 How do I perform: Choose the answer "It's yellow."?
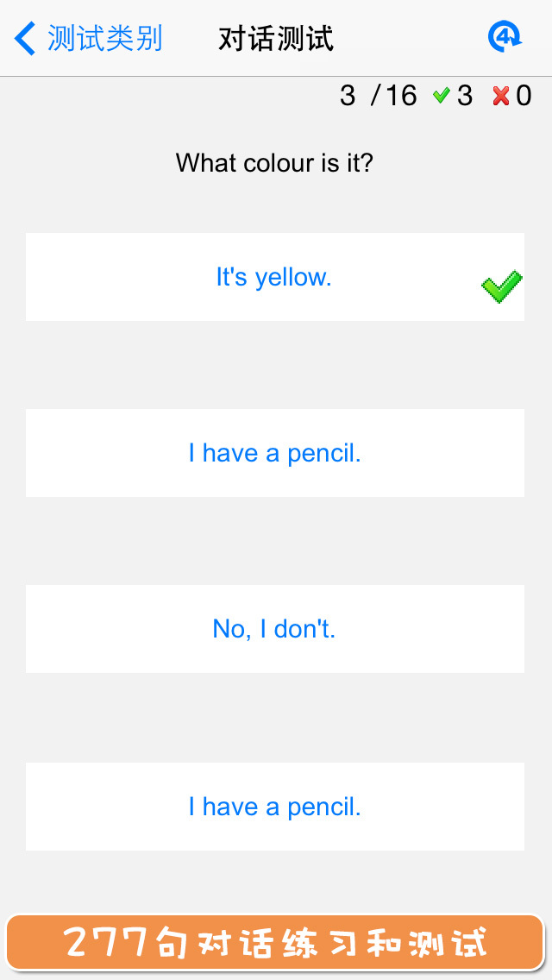coord(274,277)
